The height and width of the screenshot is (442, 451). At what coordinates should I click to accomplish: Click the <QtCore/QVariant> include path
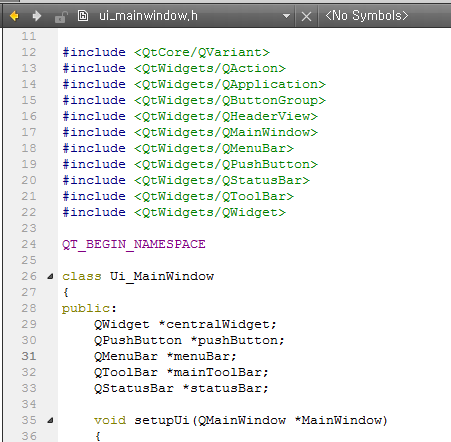202,52
